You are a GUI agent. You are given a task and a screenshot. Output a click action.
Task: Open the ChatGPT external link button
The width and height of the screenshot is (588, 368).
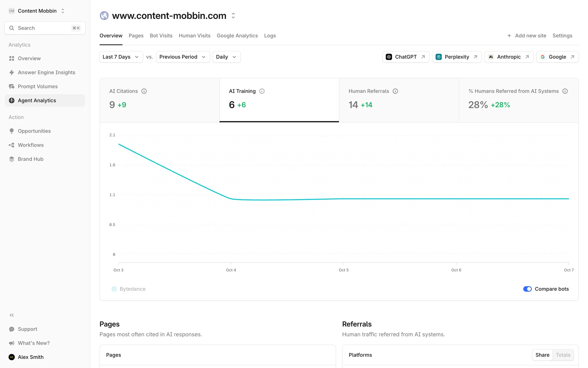pyautogui.click(x=405, y=57)
